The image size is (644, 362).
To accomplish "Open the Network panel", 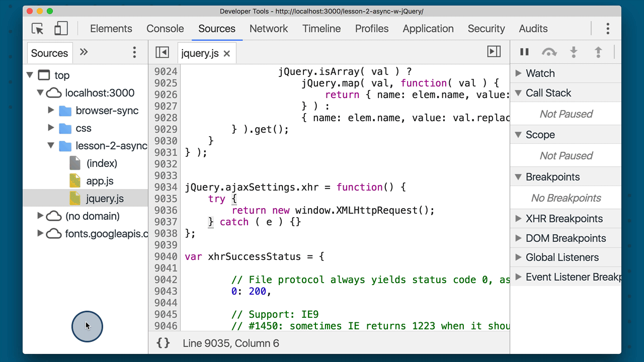I will point(269,29).
